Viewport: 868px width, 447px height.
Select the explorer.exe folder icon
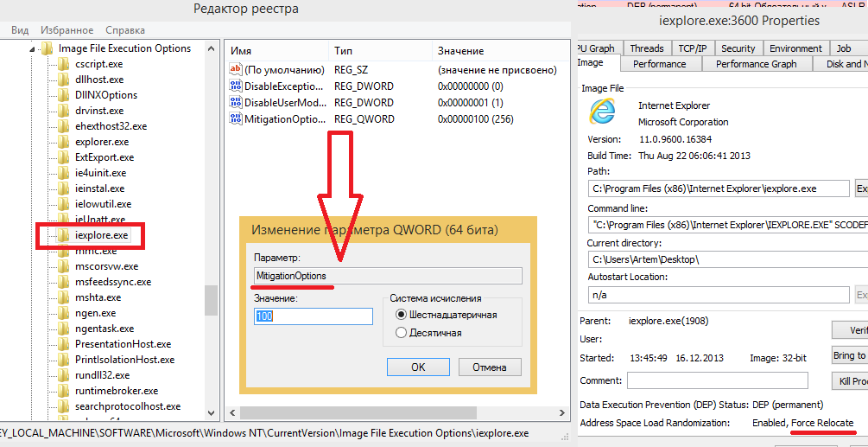pyautogui.click(x=64, y=142)
